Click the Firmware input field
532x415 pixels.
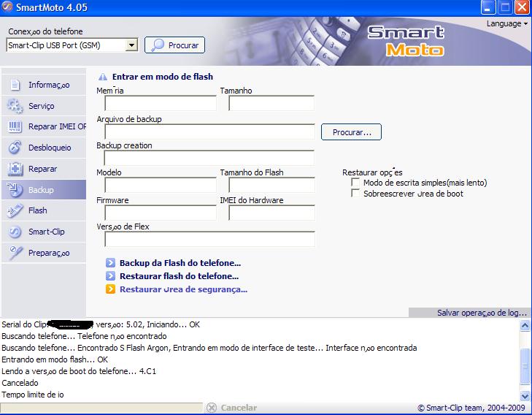pyautogui.click(x=161, y=213)
